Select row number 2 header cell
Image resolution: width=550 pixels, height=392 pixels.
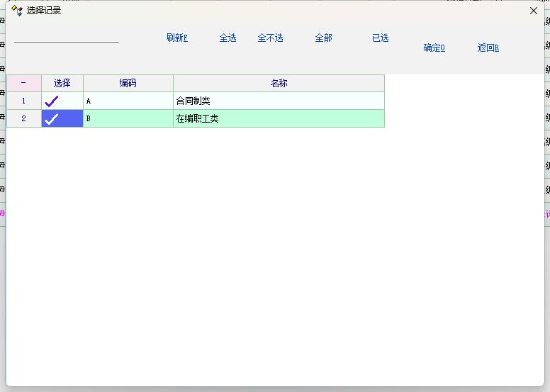pyautogui.click(x=23, y=119)
